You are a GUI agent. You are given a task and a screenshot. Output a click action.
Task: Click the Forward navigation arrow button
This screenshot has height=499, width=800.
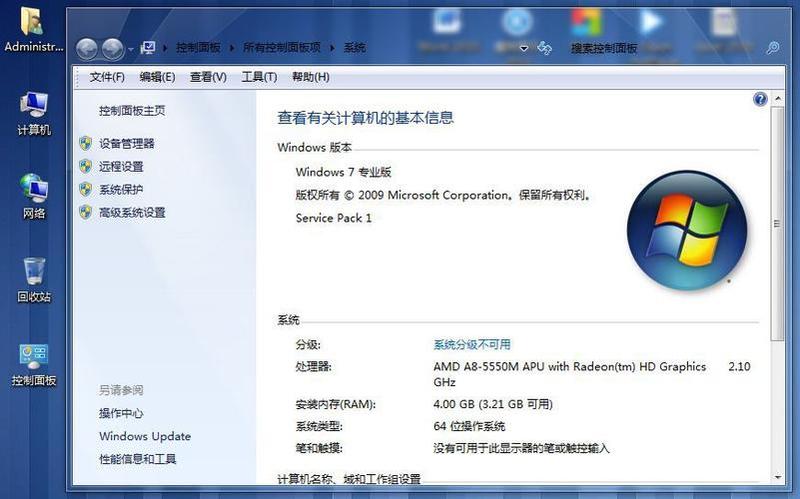(x=112, y=49)
